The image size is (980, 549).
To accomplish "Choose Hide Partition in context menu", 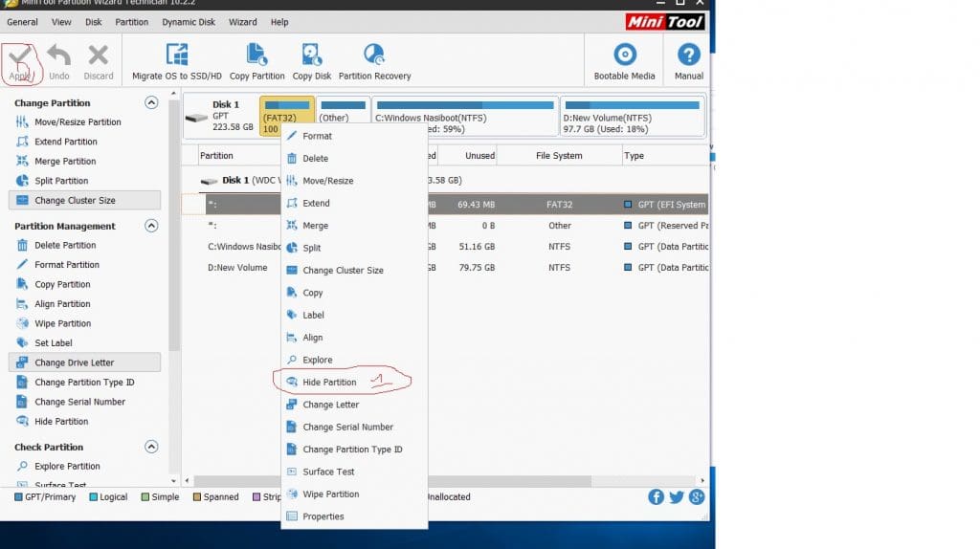I will click(x=329, y=383).
